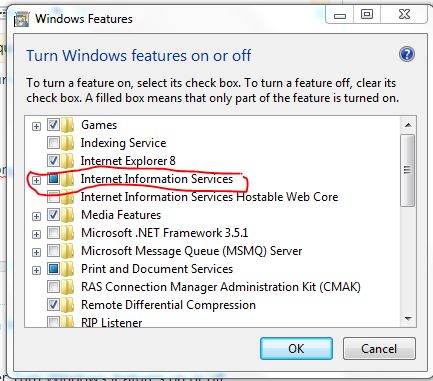Confirm changes with the OK button
Screen dimensions: 433x381
(x=296, y=349)
